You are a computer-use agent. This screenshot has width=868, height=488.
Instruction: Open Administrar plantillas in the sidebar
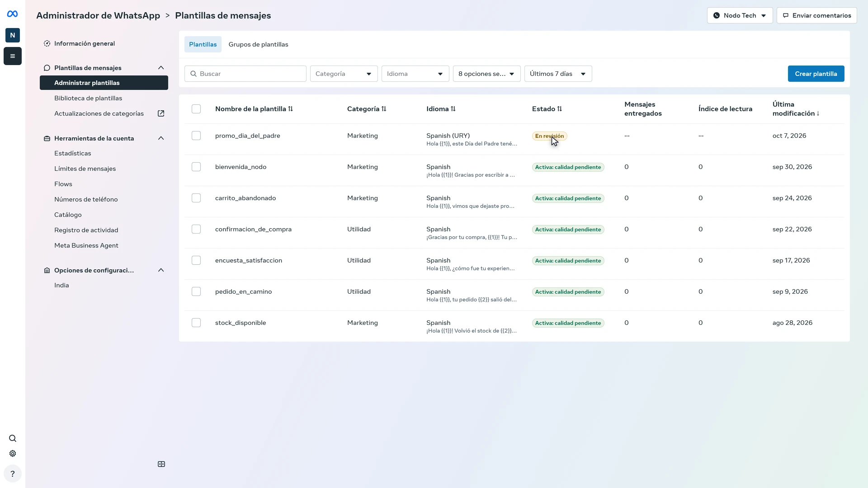pyautogui.click(x=104, y=83)
